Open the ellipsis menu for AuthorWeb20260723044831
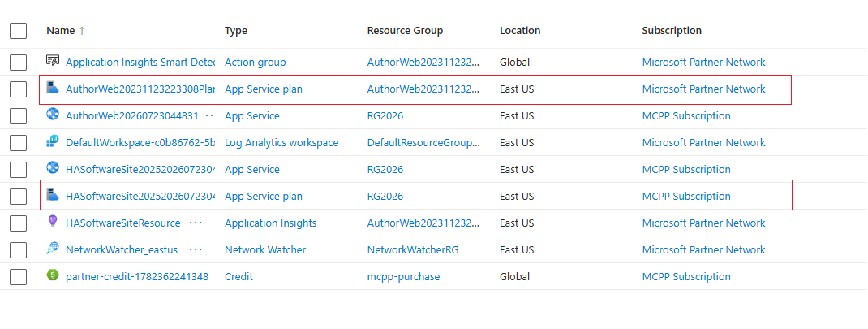Image resolution: width=868 pixels, height=329 pixels. (209, 116)
